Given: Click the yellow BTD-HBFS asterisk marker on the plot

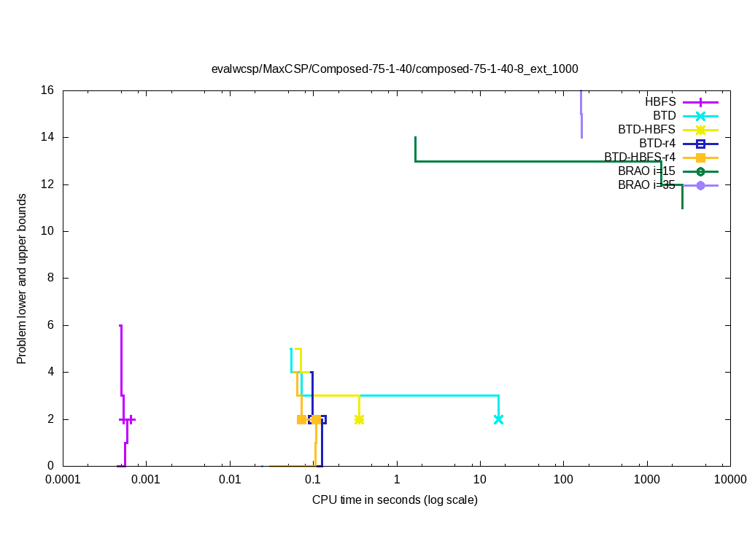Looking at the screenshot, I should (x=359, y=419).
